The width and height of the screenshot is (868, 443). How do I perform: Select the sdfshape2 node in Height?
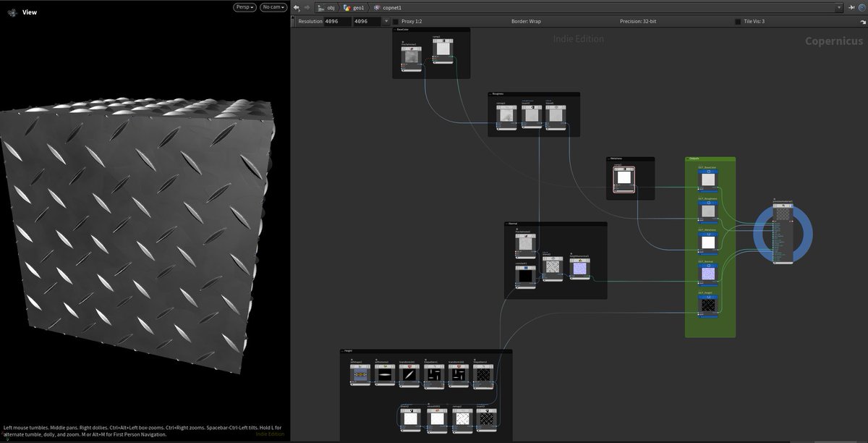(360, 375)
